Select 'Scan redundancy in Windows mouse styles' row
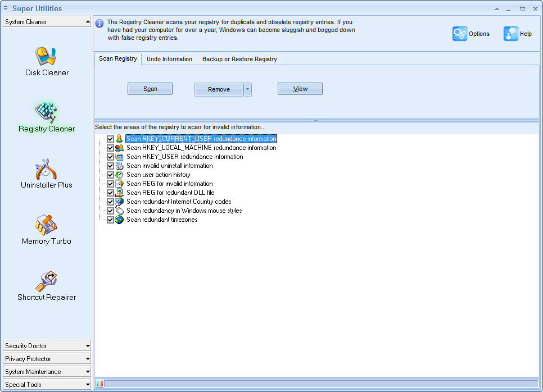Image resolution: width=543 pixels, height=392 pixels. (x=184, y=211)
